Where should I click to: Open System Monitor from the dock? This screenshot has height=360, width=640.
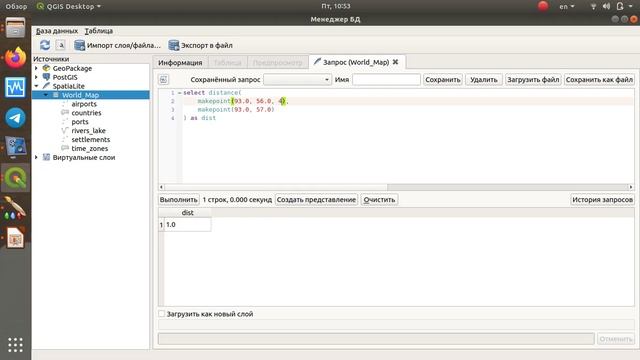pyautogui.click(x=16, y=87)
